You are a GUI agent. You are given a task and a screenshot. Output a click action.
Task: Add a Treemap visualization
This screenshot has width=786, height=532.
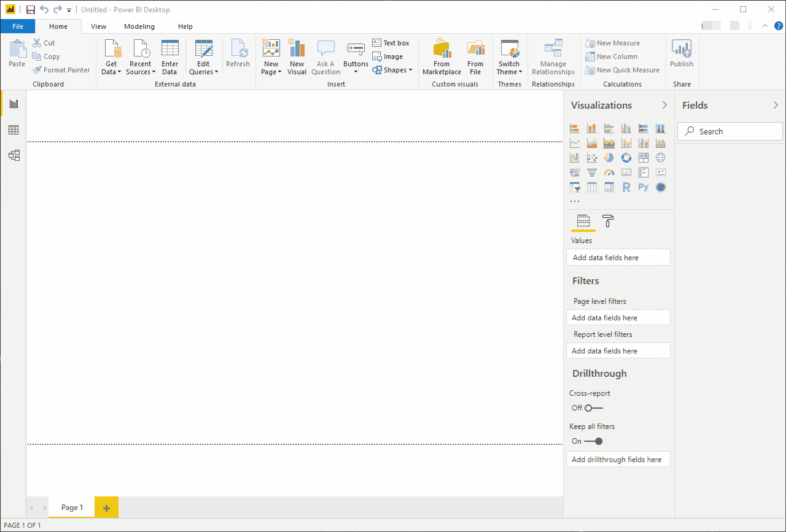coord(644,158)
